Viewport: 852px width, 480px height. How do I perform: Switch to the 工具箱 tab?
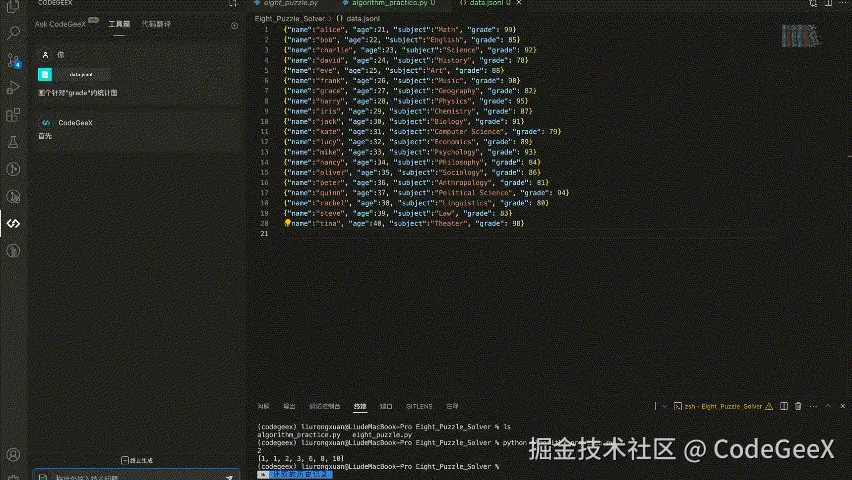click(x=119, y=24)
